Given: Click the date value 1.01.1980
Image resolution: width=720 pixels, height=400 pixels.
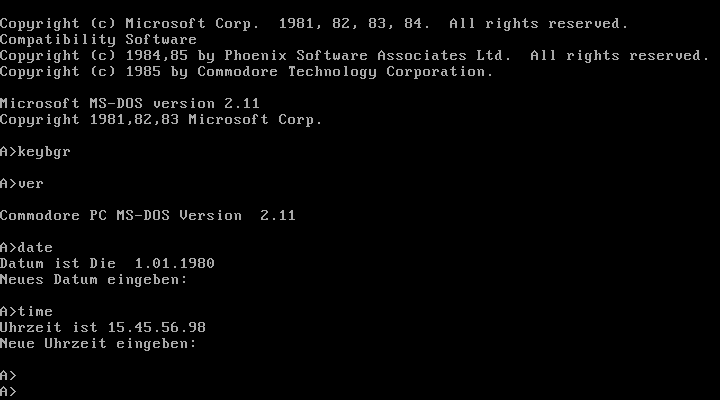Looking at the screenshot, I should point(174,264).
